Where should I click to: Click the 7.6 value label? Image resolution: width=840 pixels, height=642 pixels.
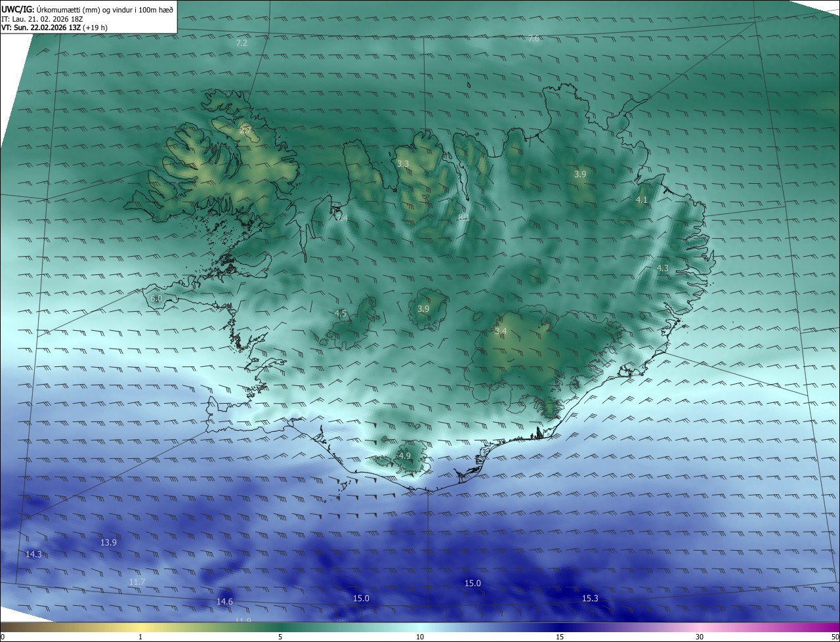534,39
